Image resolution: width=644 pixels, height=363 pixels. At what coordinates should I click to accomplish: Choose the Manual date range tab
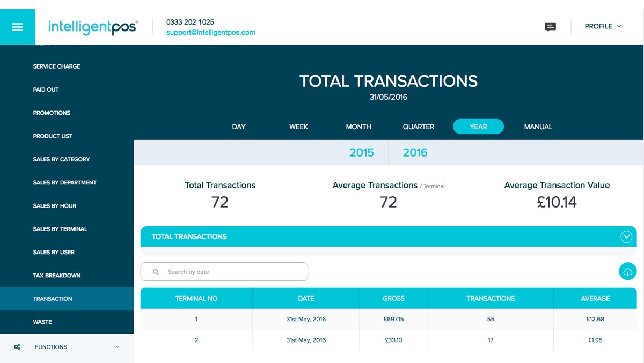(538, 127)
